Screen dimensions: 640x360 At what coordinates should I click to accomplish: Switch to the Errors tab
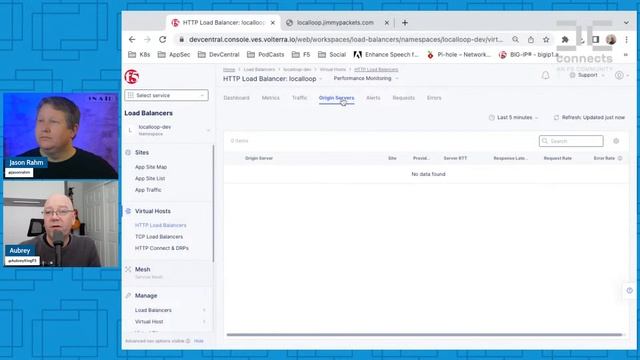[x=434, y=98]
